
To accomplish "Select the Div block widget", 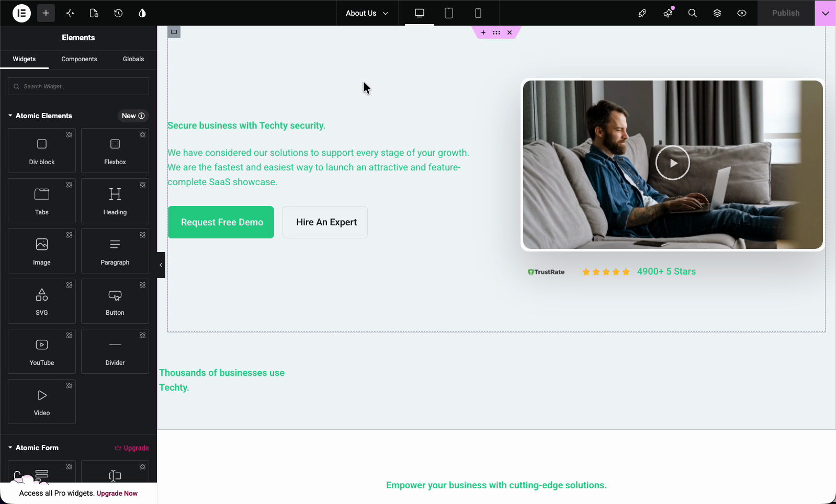I will coord(42,151).
